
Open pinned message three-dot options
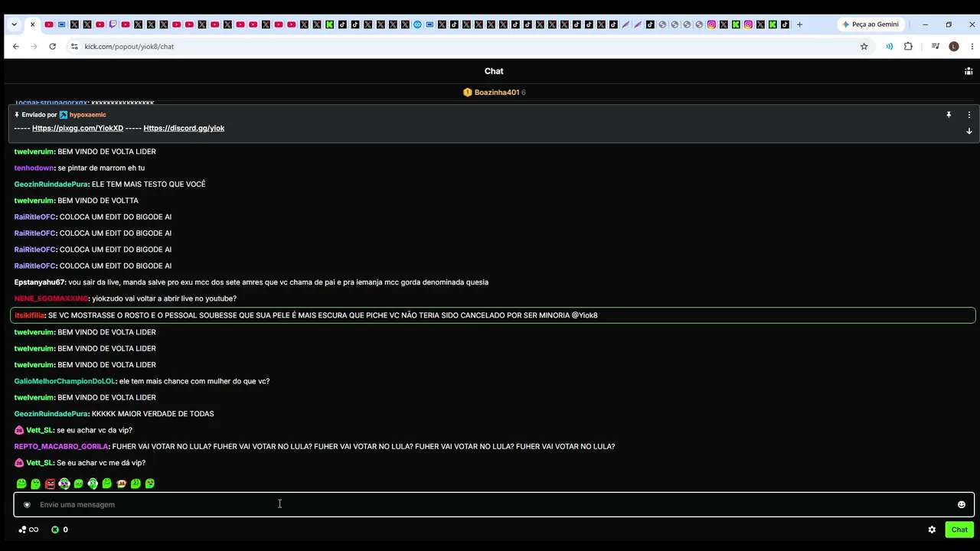[969, 115]
